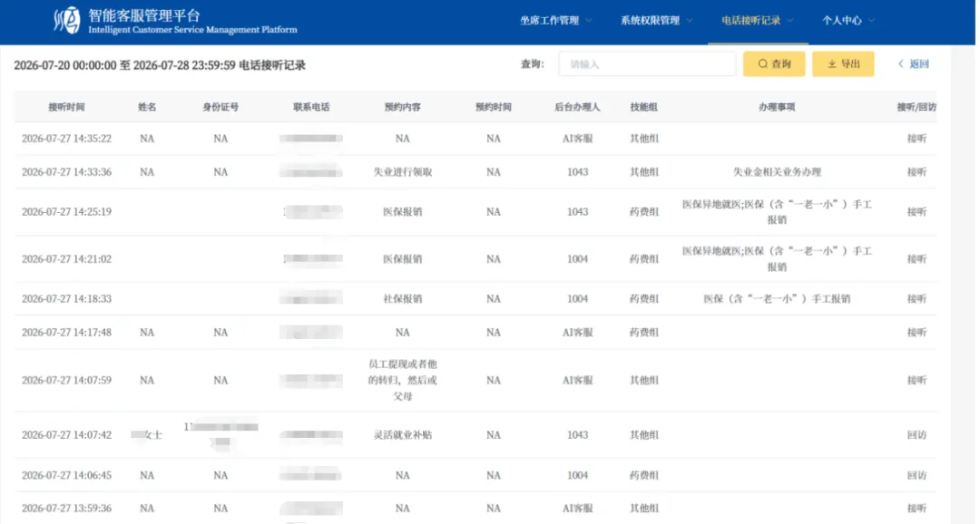Select the 2026-07-27 14:07:59 record time
Viewport: 980px width, 524px height.
(x=67, y=380)
